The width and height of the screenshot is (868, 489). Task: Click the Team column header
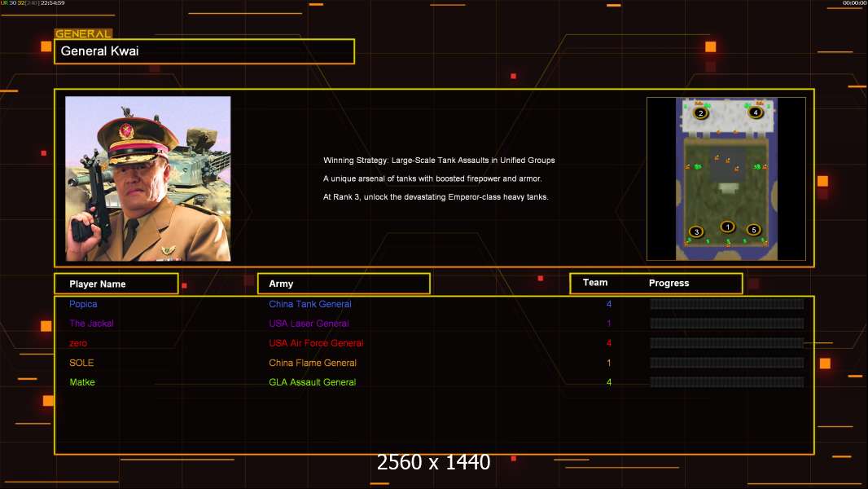(595, 283)
